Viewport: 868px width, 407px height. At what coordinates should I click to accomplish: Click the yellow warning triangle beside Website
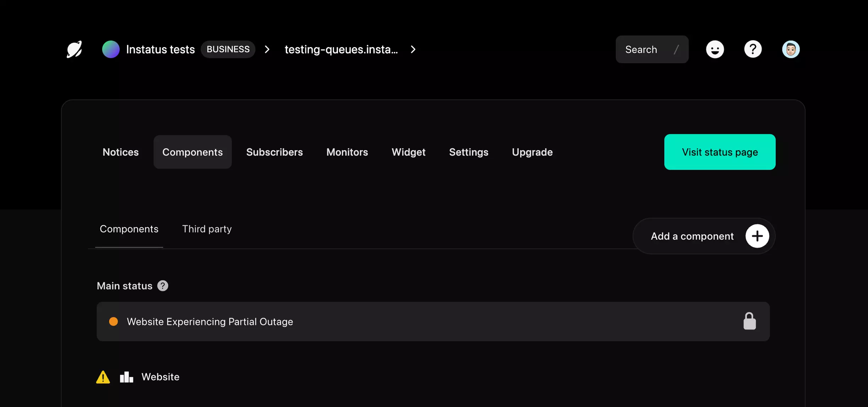point(103,377)
